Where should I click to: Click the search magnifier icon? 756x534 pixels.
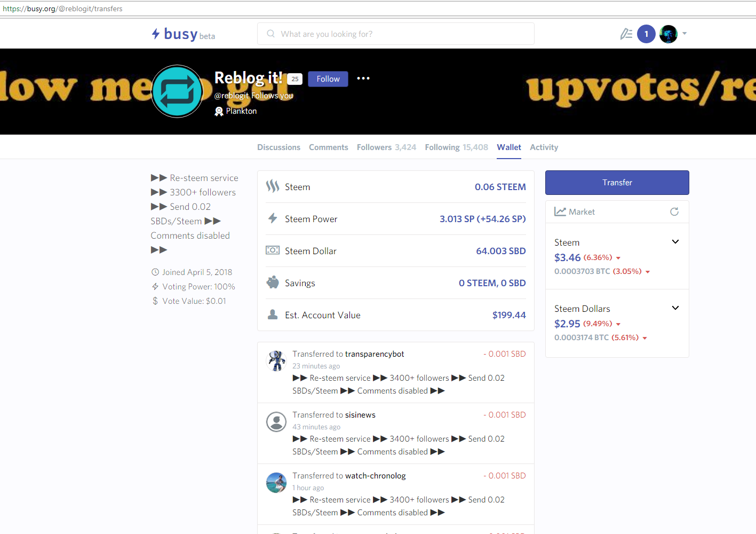point(271,34)
